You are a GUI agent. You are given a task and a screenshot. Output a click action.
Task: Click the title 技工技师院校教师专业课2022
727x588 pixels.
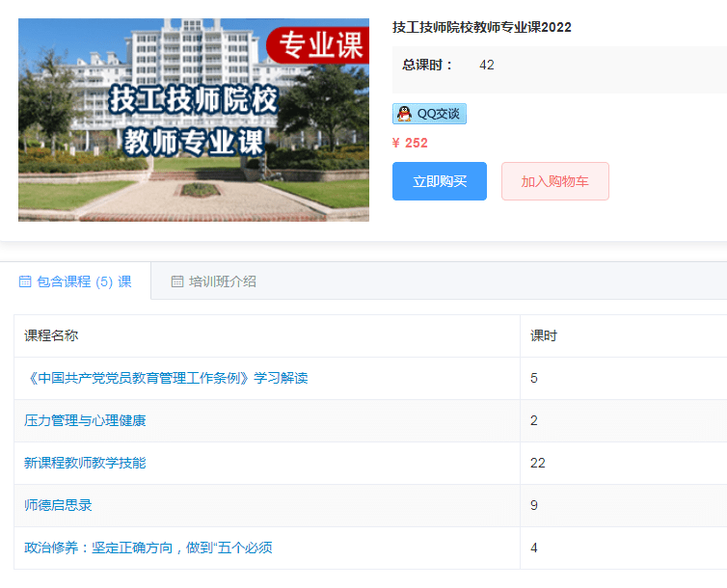[x=481, y=27]
